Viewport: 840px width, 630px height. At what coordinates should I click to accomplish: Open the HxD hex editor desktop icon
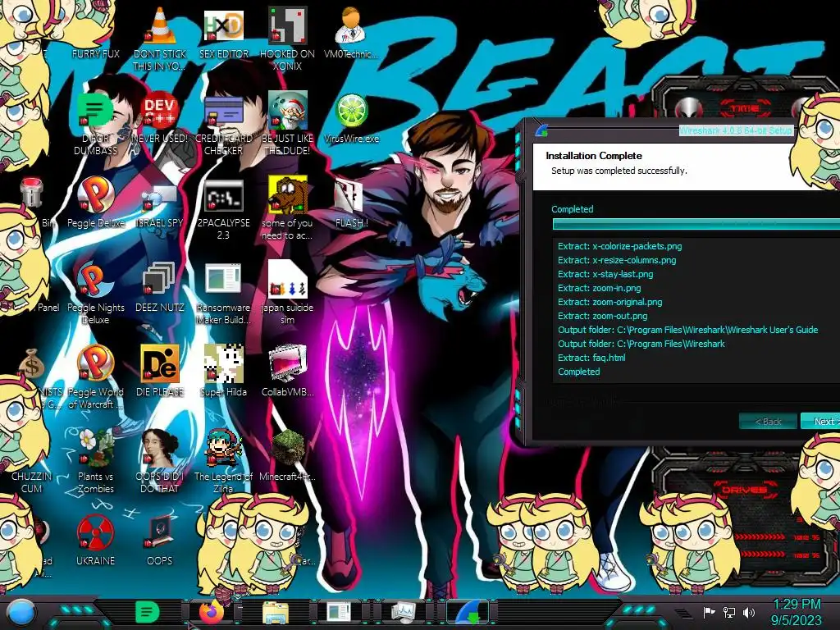[223, 26]
